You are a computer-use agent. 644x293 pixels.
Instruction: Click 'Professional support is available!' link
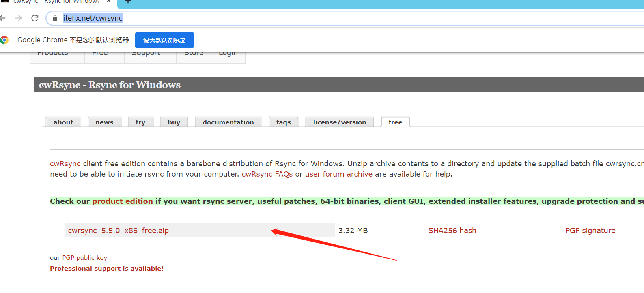pos(107,268)
